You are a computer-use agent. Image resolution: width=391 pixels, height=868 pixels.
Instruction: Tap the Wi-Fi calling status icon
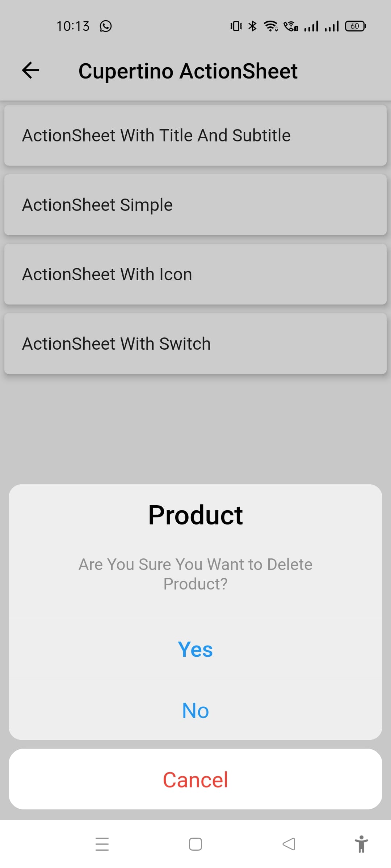[291, 26]
